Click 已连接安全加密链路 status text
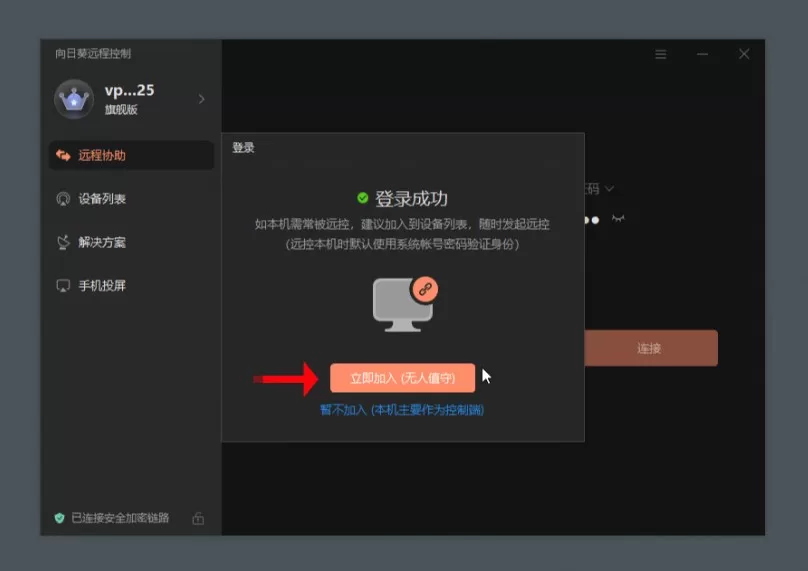Screen dimensions: 808x571 (120, 518)
